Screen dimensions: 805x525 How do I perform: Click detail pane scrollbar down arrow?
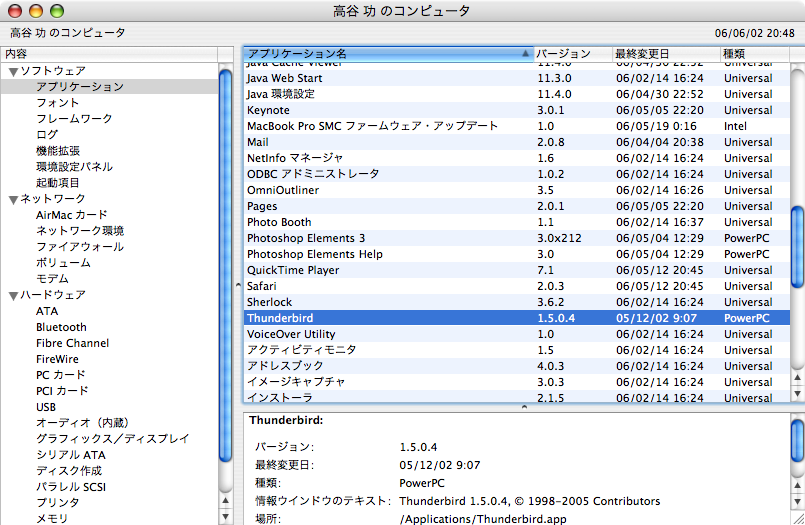(x=797, y=502)
